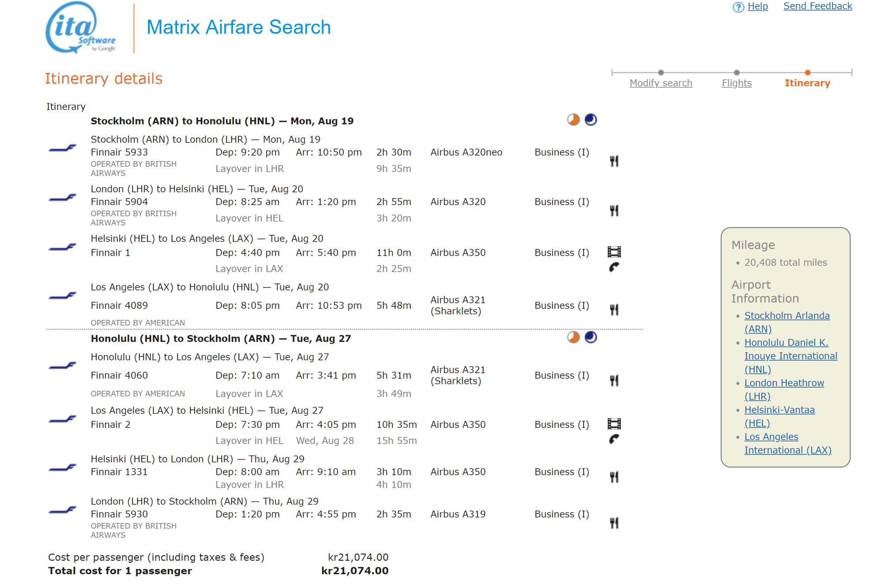Click the Finnair airline logo for flight 1331
The height and width of the screenshot is (588, 880).
(63, 467)
